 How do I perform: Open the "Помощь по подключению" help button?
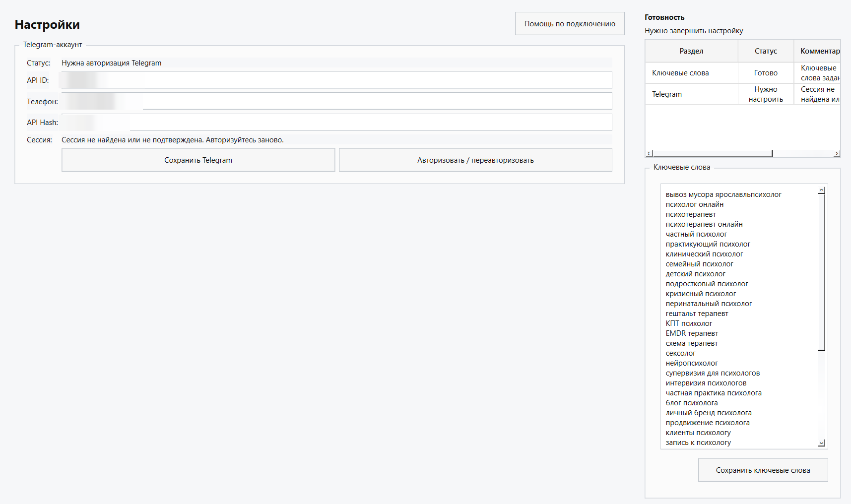(570, 24)
